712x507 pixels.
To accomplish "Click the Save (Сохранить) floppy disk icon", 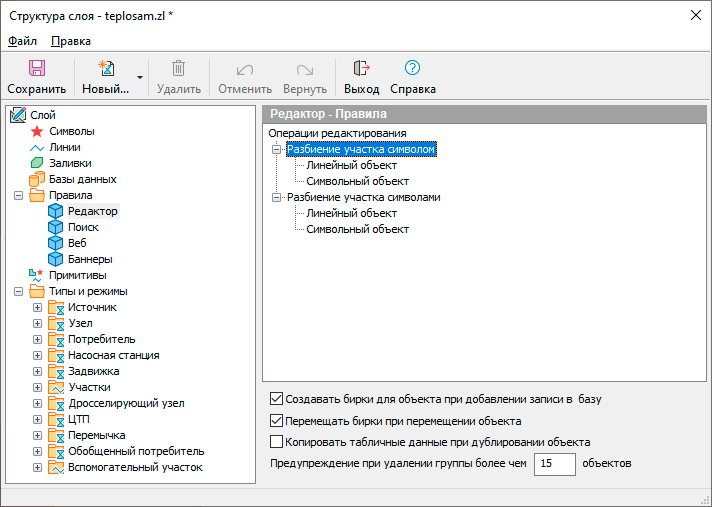I will click(36, 69).
